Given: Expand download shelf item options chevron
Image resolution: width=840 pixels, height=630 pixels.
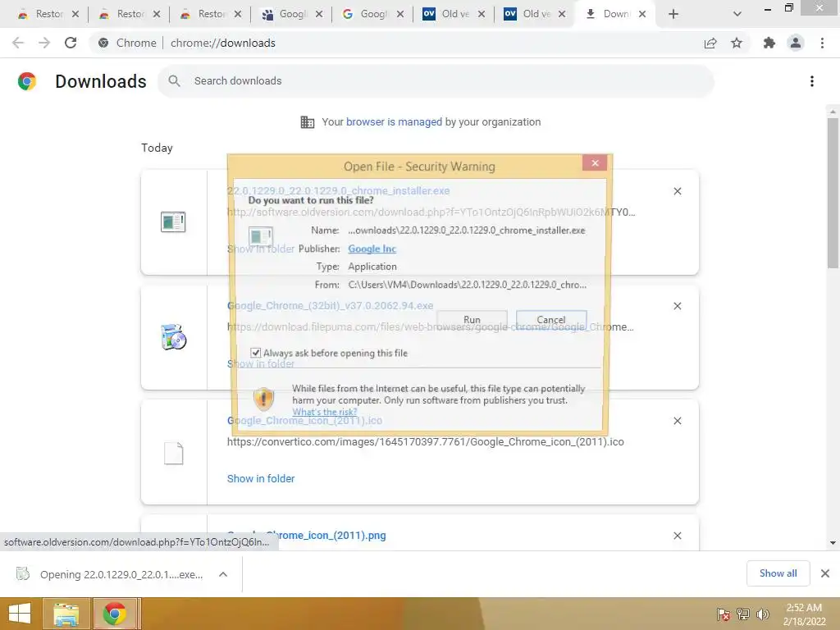Looking at the screenshot, I should click(x=223, y=574).
